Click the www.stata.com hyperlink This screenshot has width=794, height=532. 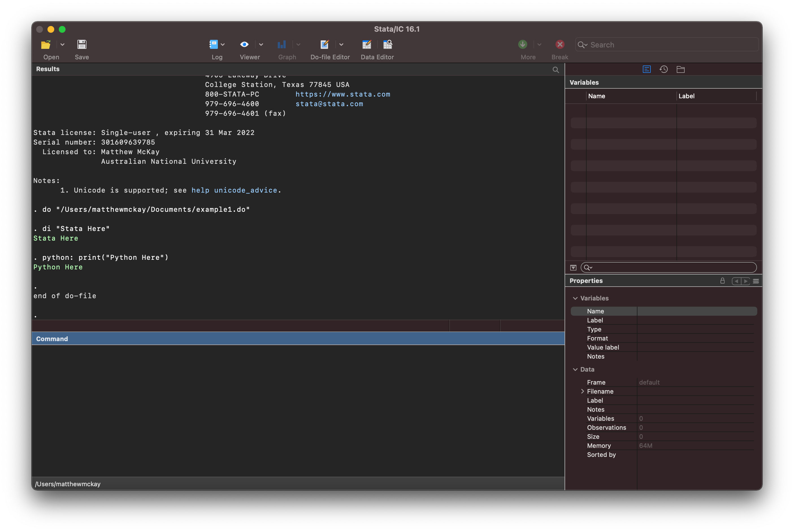tap(343, 94)
